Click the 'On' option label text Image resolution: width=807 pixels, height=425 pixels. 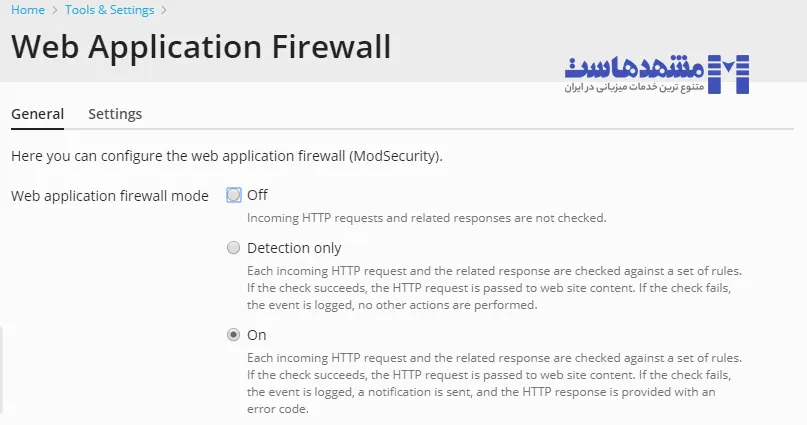click(x=257, y=335)
